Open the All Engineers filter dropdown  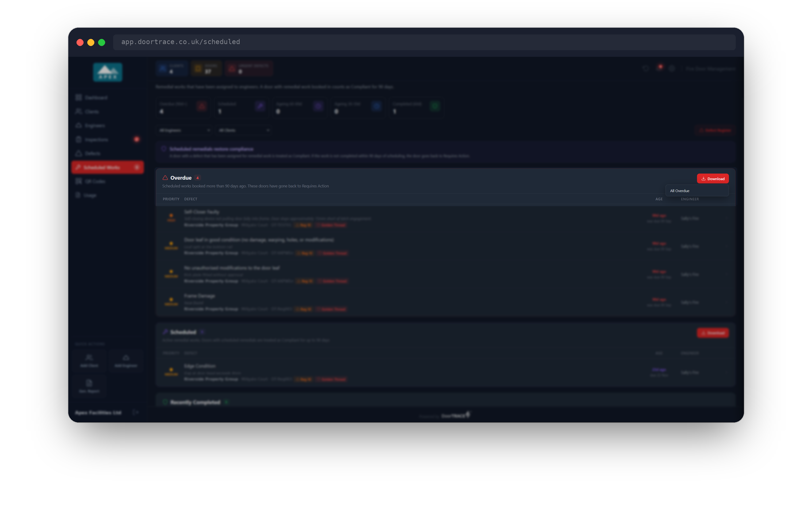(184, 130)
